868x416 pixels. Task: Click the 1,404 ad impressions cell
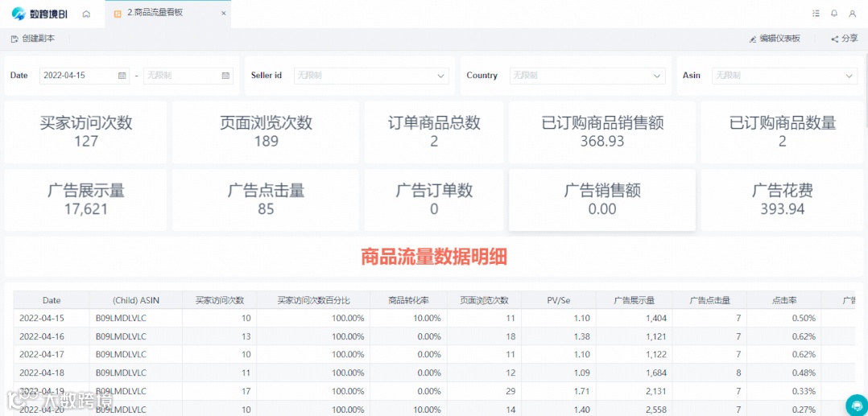634,318
